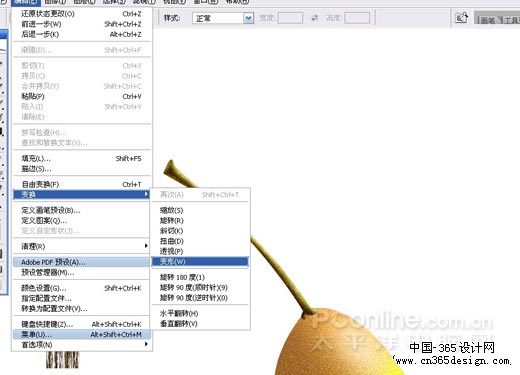Choose 斜切(K) in the transform submenu
Image resolution: width=520 pixels, height=375 pixels.
click(x=200, y=231)
